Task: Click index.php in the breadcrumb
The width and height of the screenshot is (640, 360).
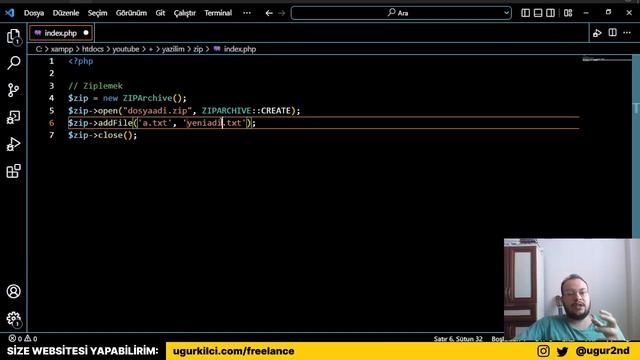Action: (240, 49)
